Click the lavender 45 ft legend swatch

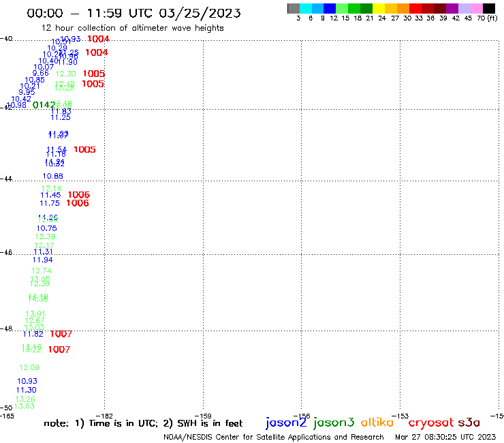pos(464,8)
